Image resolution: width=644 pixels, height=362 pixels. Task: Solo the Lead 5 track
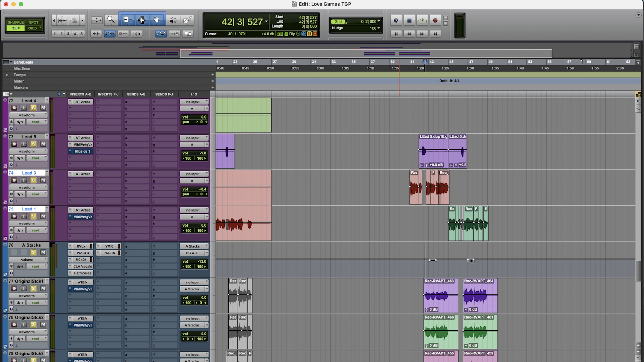(x=33, y=144)
